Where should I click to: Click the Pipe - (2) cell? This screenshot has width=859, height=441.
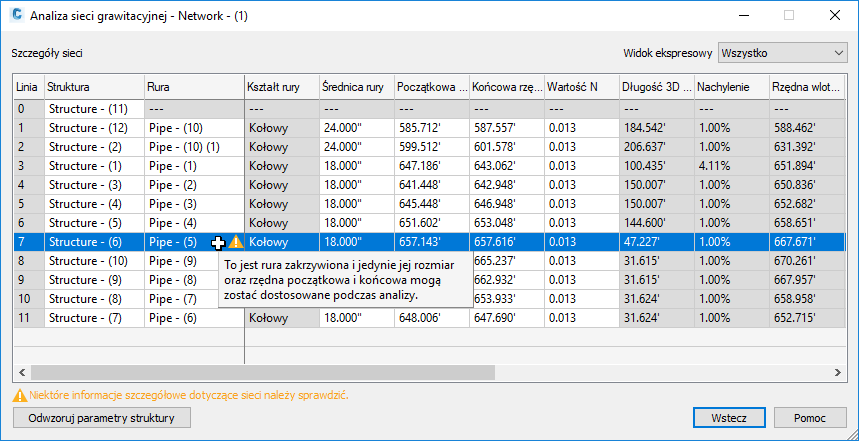[x=194, y=185]
